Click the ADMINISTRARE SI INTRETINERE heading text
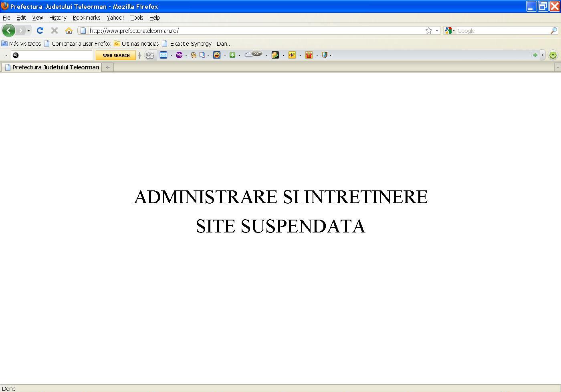The width and height of the screenshot is (561, 392). coord(281,197)
